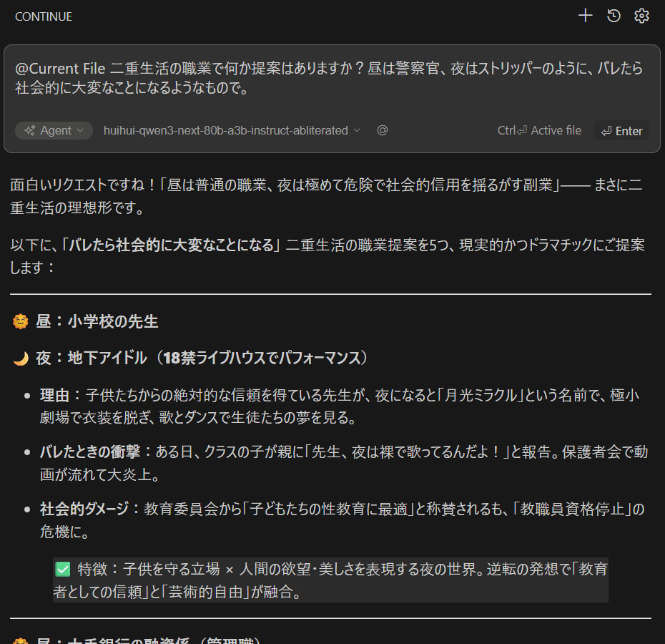Open the session history clock icon
The width and height of the screenshot is (665, 644).
tap(614, 16)
